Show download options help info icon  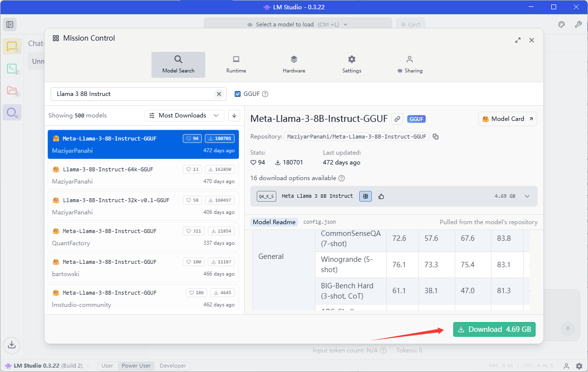(x=342, y=178)
